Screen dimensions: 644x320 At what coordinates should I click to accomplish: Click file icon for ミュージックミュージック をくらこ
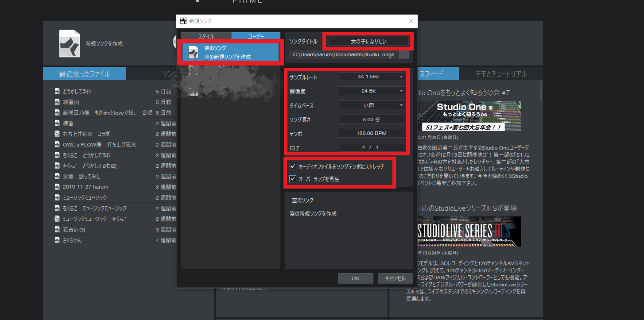(x=57, y=219)
